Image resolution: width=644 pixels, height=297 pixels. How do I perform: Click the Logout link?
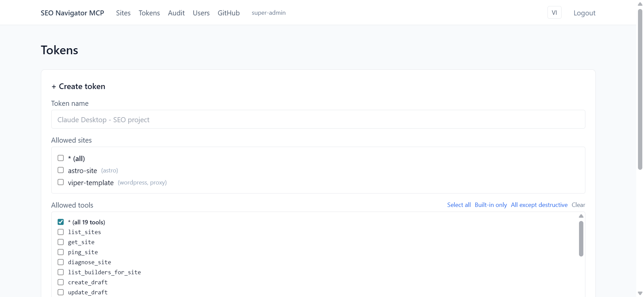coord(584,13)
